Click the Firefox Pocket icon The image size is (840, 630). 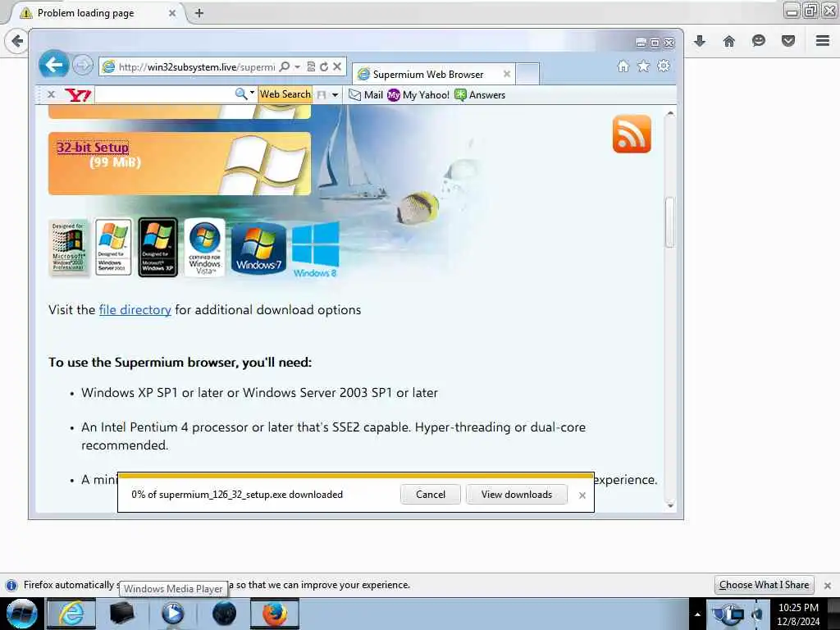[x=788, y=41]
